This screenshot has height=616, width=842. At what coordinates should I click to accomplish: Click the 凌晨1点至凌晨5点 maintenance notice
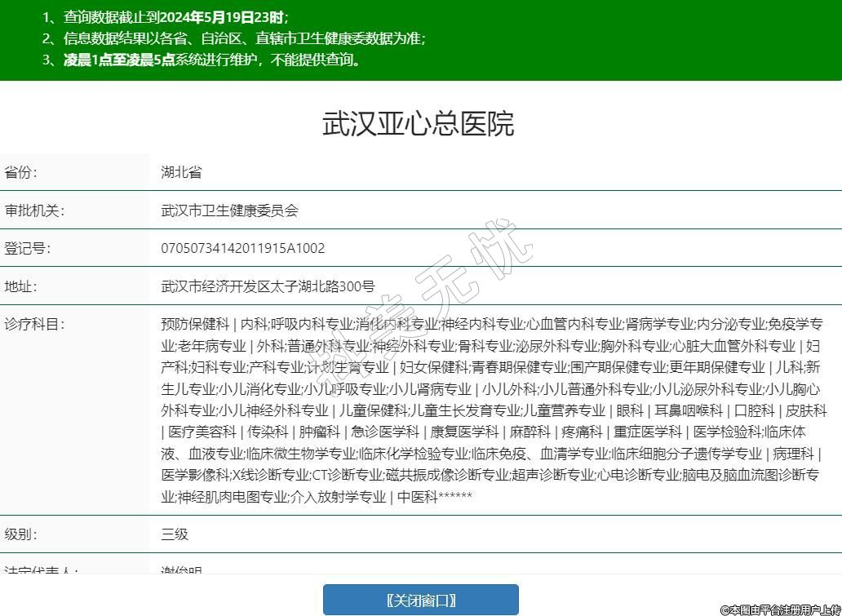(212, 60)
